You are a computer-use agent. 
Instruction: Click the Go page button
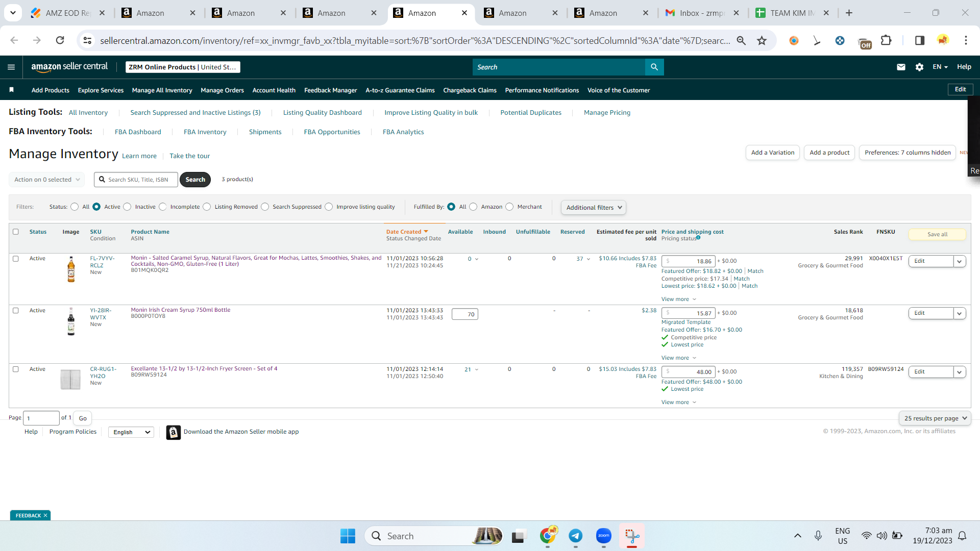pos(83,418)
